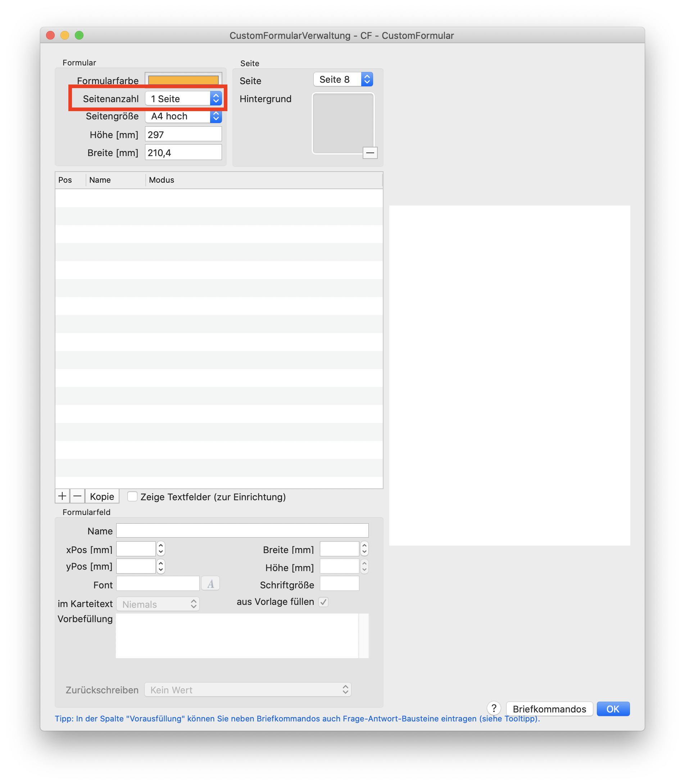Open the Seitenanzahl '1 Seite' dropdown

(183, 99)
